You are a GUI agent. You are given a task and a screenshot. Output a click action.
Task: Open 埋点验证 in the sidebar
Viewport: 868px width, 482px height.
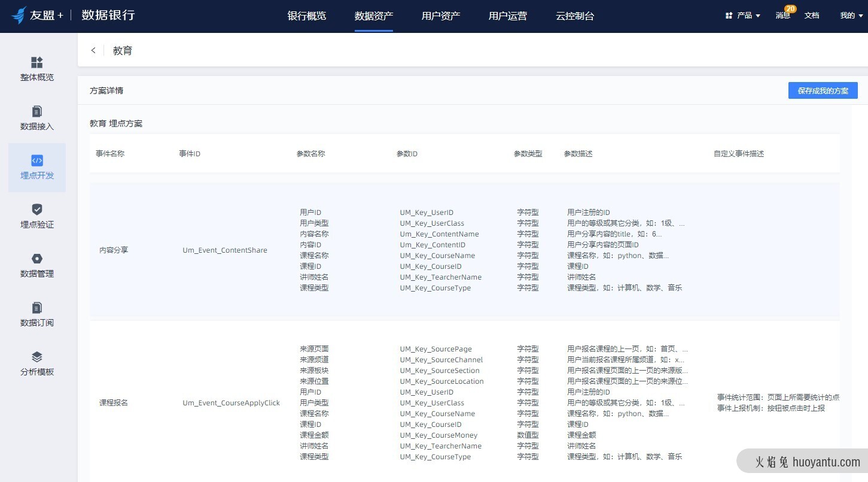tap(37, 217)
